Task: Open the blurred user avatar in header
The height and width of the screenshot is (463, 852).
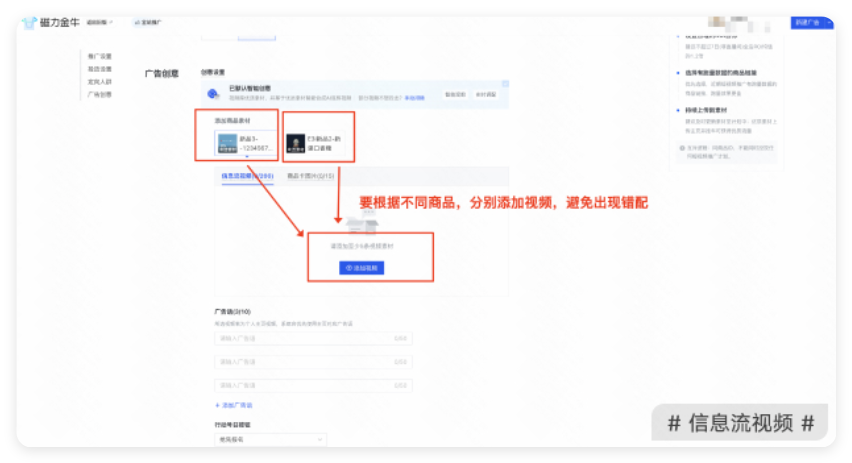Action: coord(717,22)
